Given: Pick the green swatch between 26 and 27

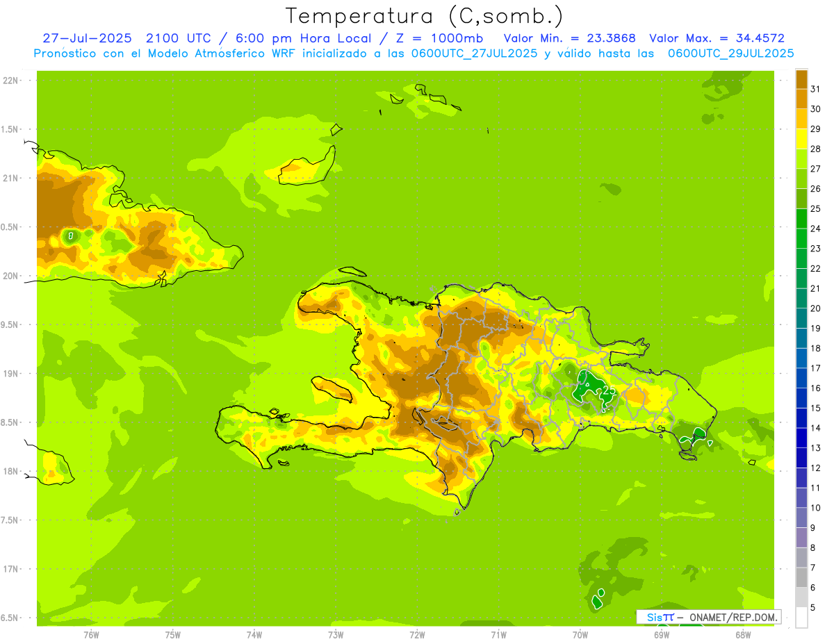Looking at the screenshot, I should [801, 179].
